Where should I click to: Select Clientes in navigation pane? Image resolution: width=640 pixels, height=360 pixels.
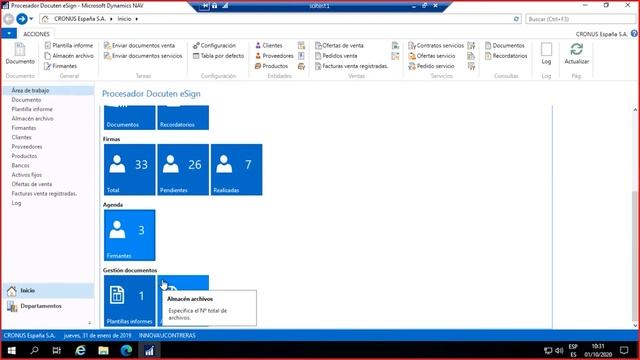(x=21, y=137)
